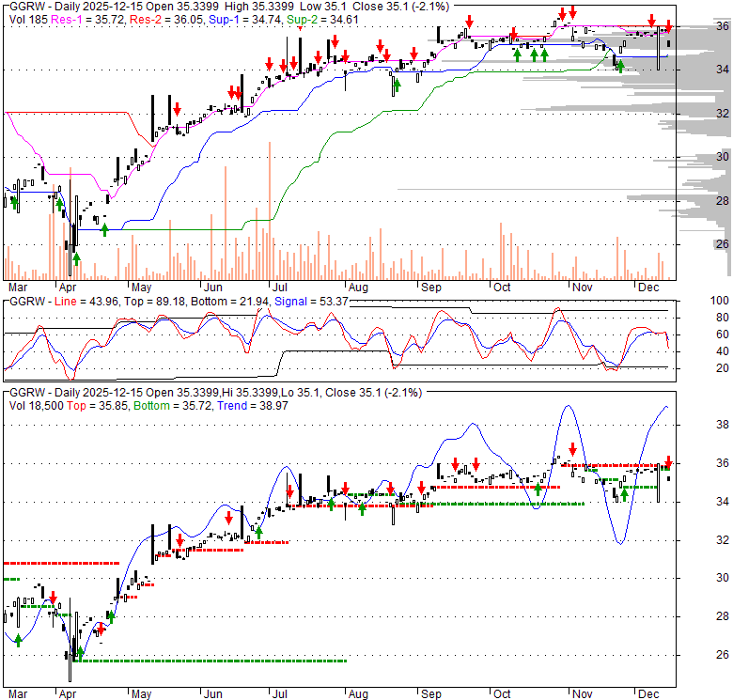Click the Top = 89.18 oscillator label
This screenshot has height=700, width=733.
pos(155,302)
